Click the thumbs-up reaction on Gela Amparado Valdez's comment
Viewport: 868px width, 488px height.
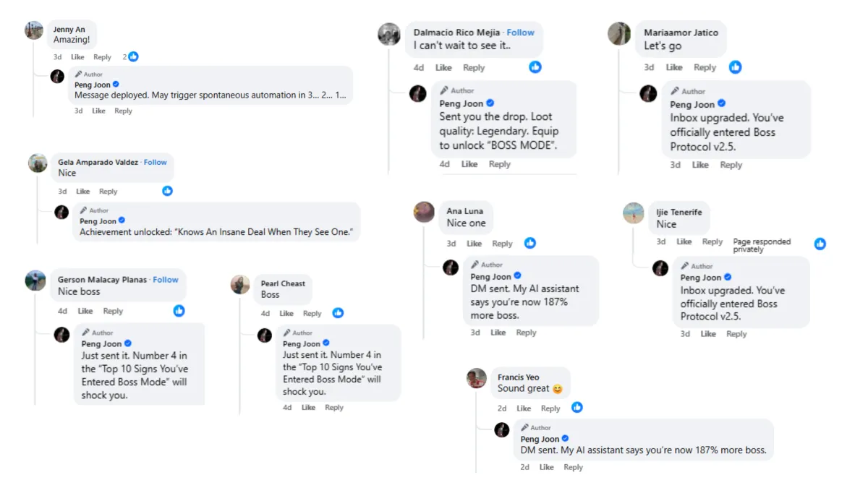click(168, 191)
